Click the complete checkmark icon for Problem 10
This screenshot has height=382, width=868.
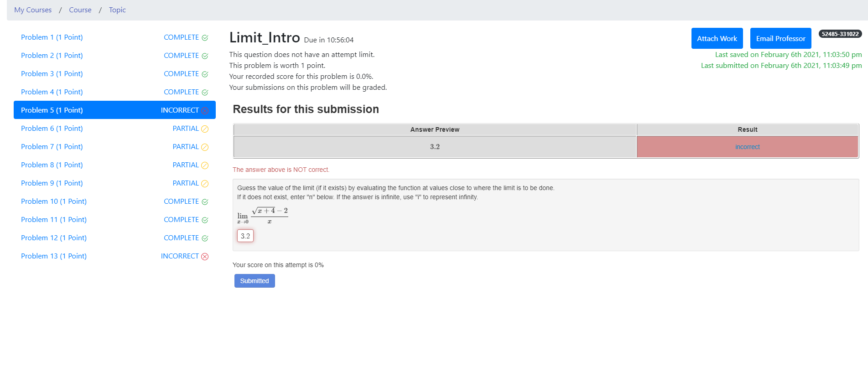(x=205, y=202)
